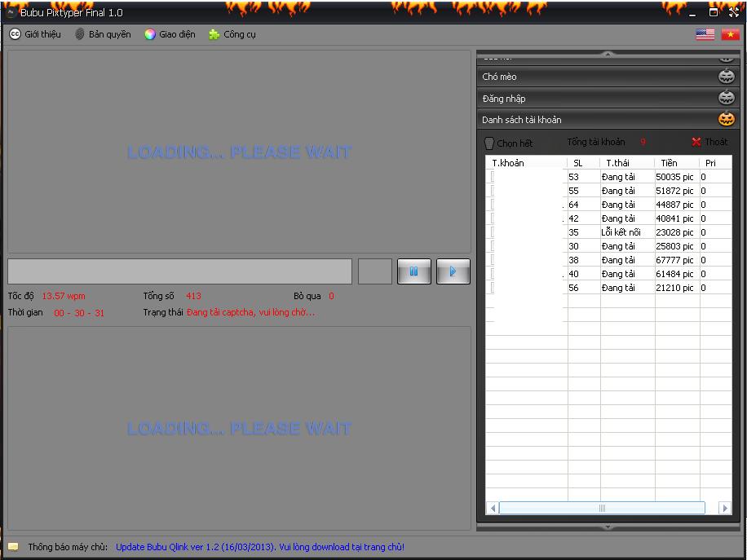The width and height of the screenshot is (747, 560).
Task: Check the account row with SL 53
Action: (493, 177)
